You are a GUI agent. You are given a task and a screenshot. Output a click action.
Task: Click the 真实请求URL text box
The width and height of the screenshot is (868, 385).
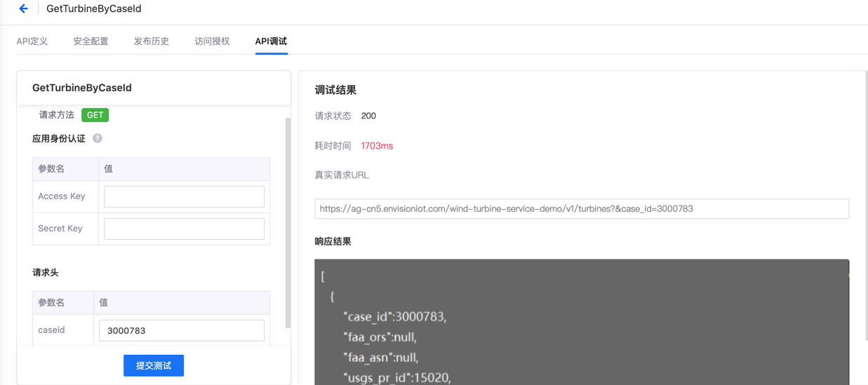pos(581,209)
